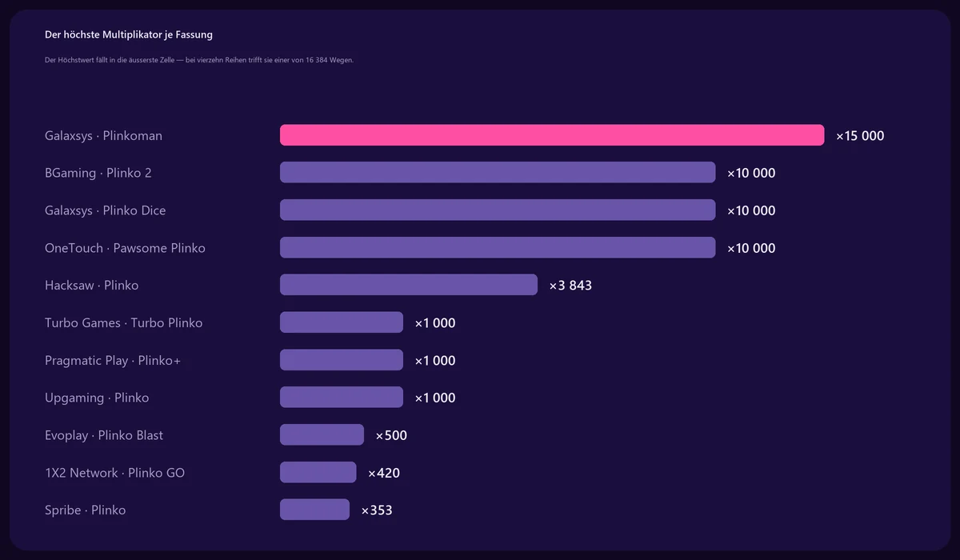The height and width of the screenshot is (560, 960).
Task: Select the Turbo Games Turbo Plinko bar
Action: (342, 322)
